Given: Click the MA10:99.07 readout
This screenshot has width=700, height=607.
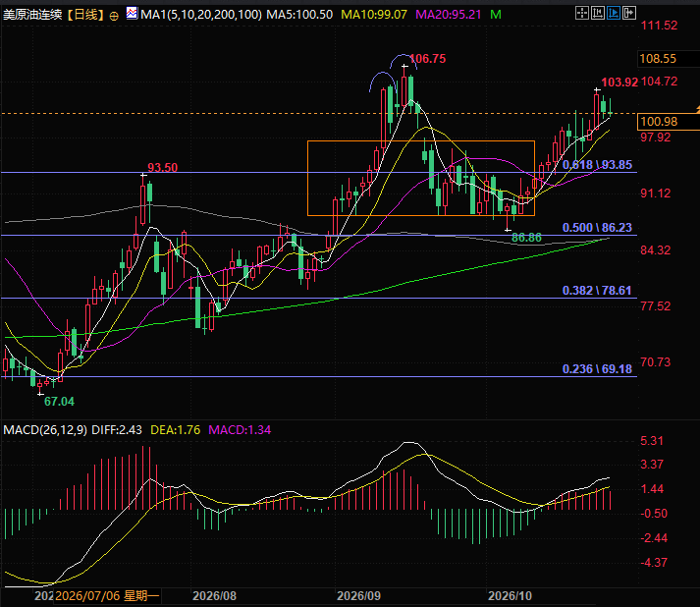Looking at the screenshot, I should 374,15.
